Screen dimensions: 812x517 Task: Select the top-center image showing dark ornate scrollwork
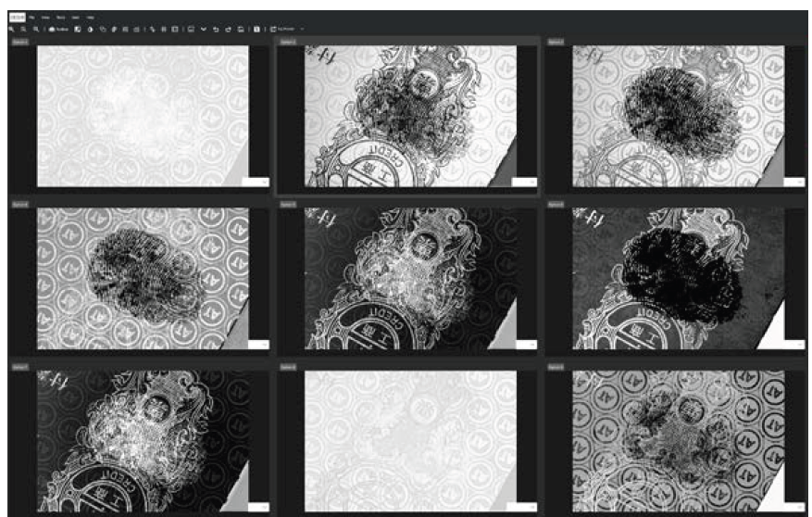[x=411, y=116]
